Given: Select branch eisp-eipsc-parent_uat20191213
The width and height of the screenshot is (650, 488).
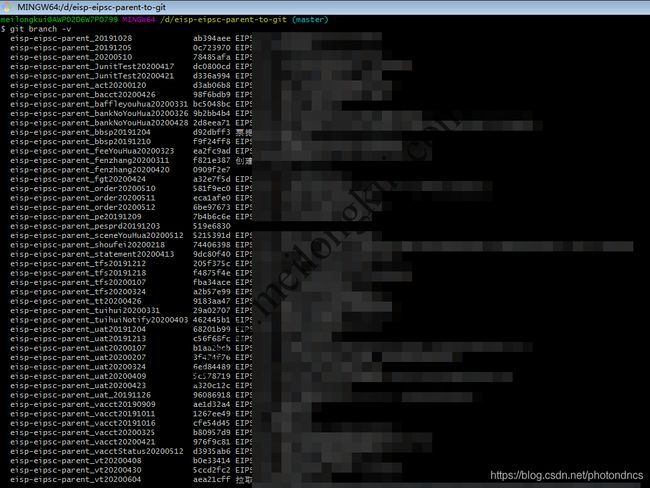Looking at the screenshot, I should click(78, 338).
